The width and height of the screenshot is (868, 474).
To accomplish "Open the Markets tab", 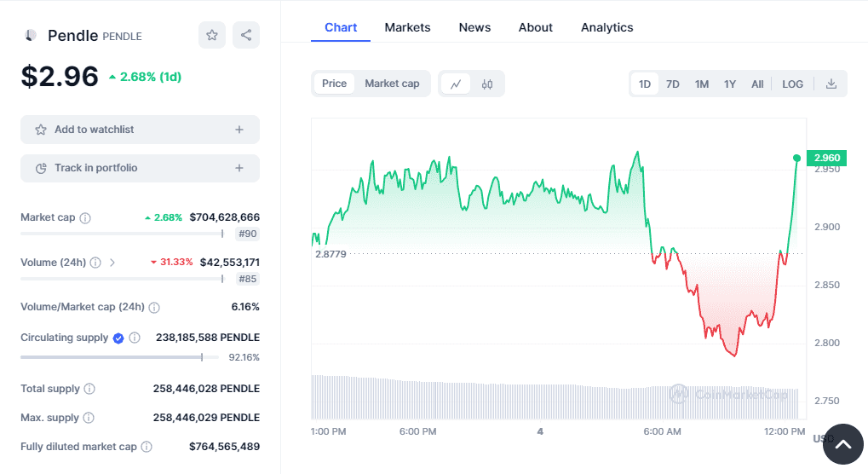I will pos(407,27).
